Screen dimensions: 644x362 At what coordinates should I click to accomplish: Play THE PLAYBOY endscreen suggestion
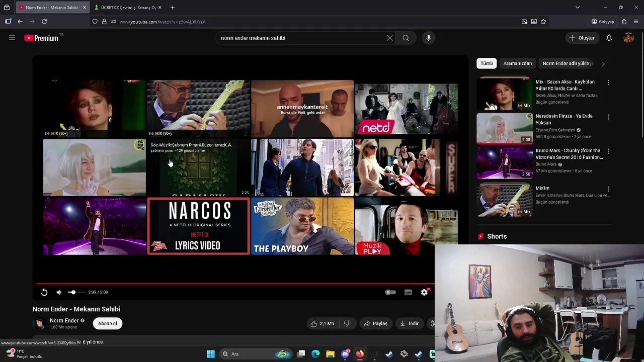pos(302,226)
